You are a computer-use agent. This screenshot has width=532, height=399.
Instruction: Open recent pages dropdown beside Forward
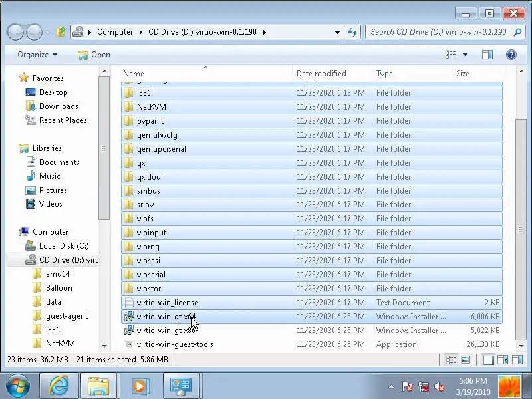coord(47,33)
